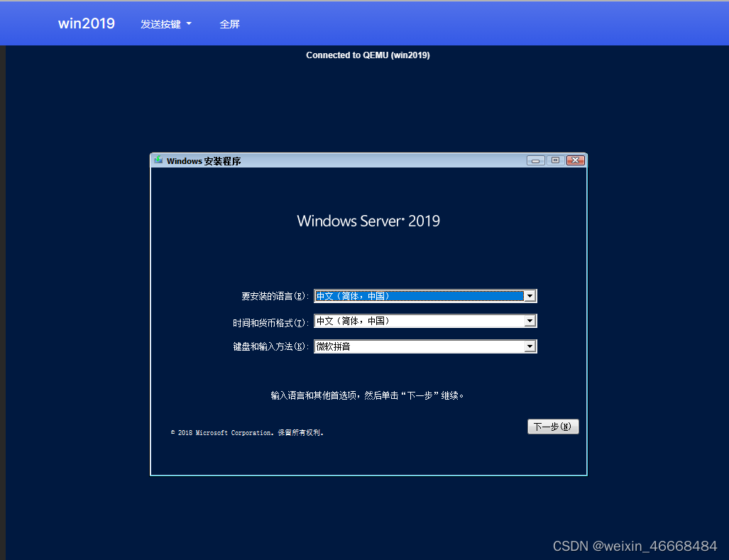The height and width of the screenshot is (560, 729).
Task: Click the 键盘和输入方法(K) label
Action: (271, 346)
